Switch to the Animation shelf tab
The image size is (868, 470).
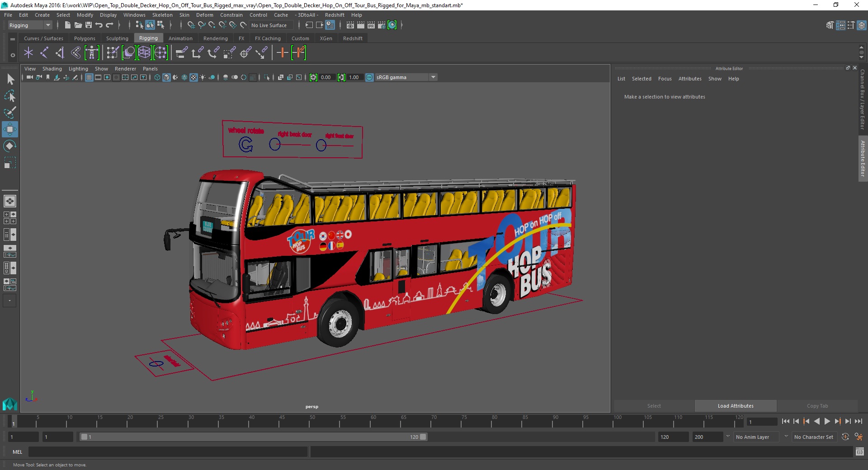click(x=180, y=38)
